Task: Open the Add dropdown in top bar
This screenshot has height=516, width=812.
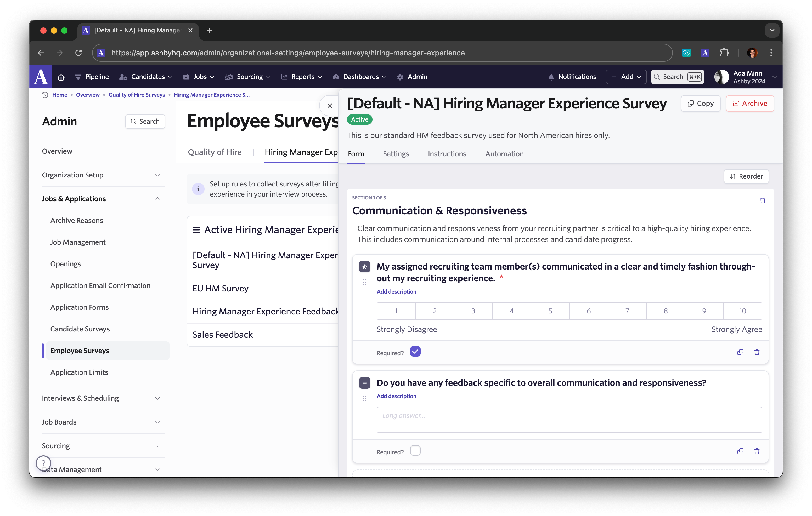Action: (626, 77)
